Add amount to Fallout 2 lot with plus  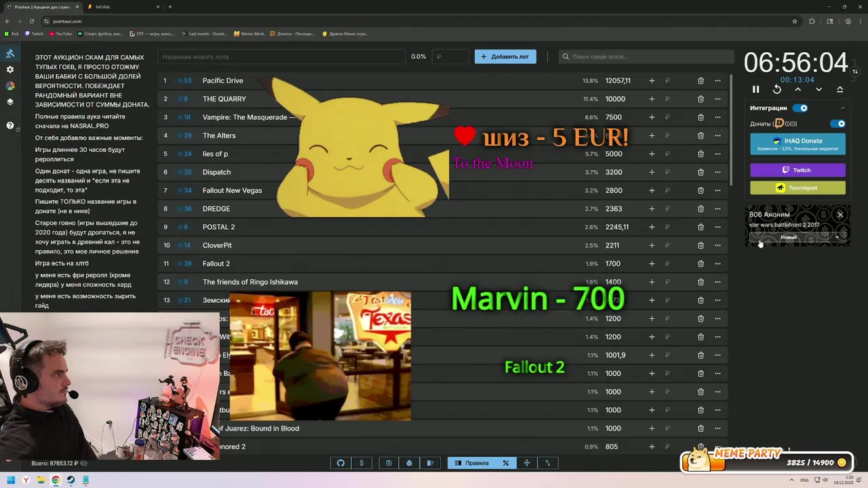(652, 264)
